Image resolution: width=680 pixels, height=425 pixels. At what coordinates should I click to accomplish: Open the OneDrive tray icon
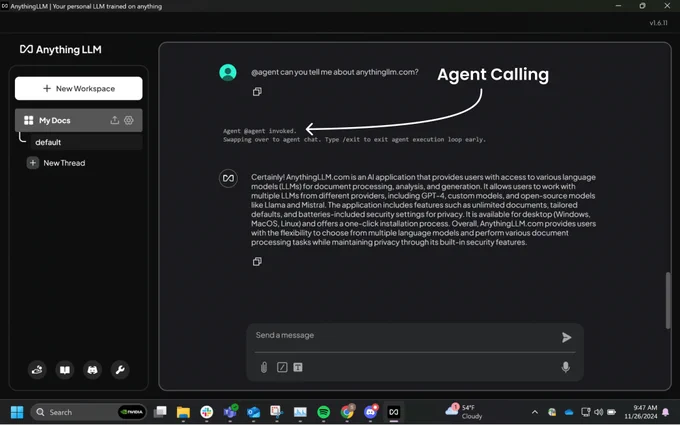[x=569, y=412]
